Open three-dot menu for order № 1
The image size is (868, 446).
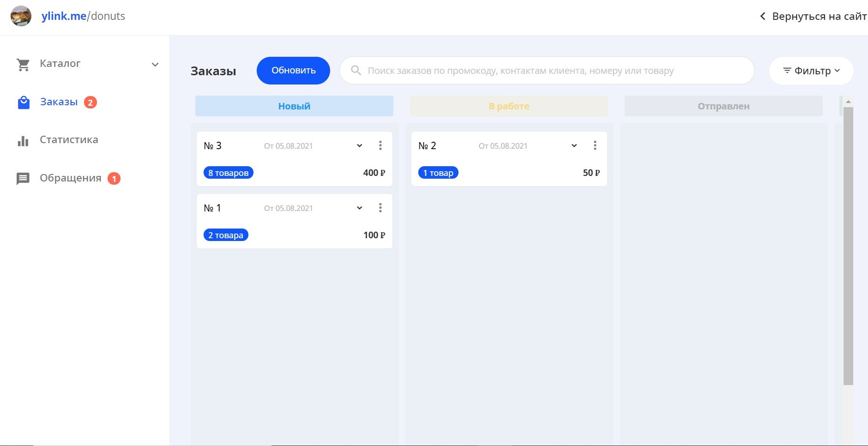(380, 208)
